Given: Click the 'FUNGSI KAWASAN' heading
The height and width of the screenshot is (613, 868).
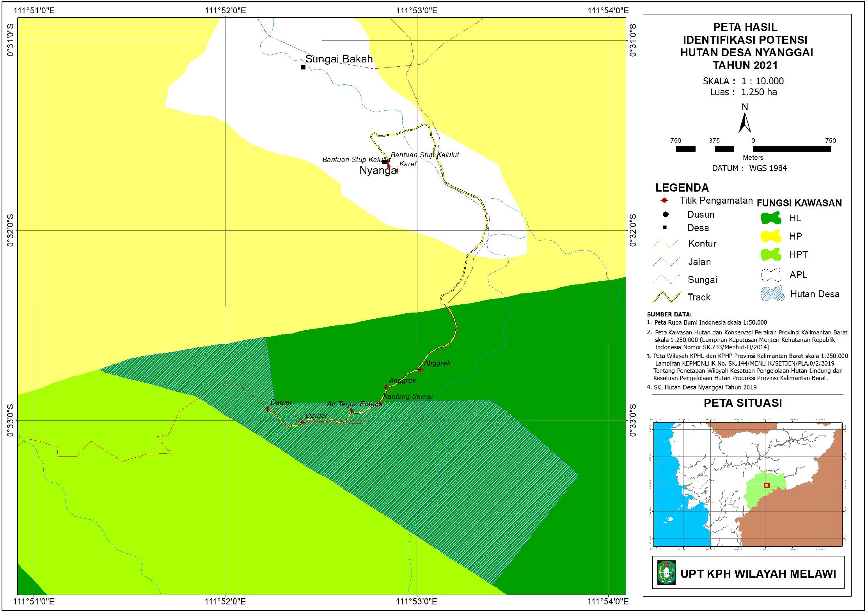Looking at the screenshot, I should coord(799,203).
